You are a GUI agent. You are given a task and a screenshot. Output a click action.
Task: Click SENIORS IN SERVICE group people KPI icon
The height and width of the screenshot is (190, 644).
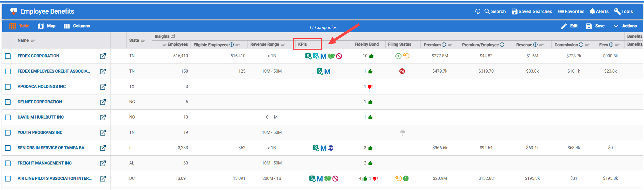[331, 148]
